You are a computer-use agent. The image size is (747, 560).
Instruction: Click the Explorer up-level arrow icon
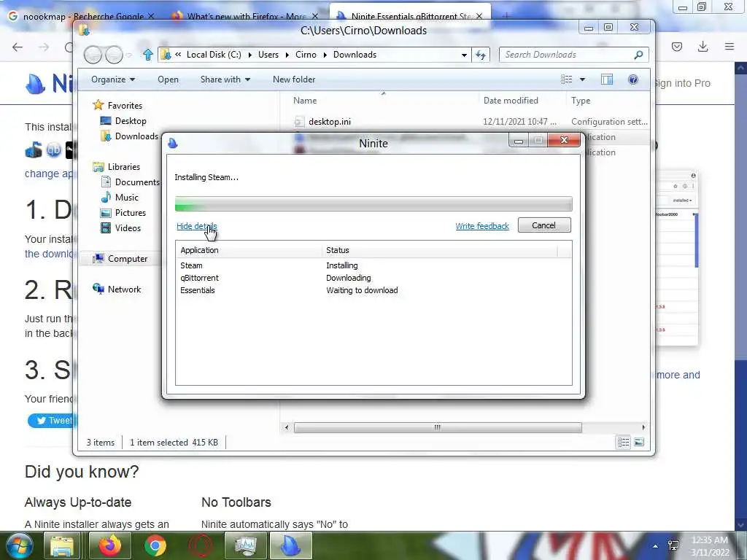(147, 55)
